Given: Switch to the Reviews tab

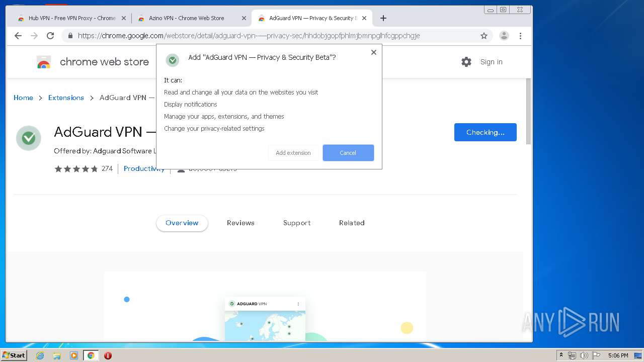Looking at the screenshot, I should click(240, 223).
